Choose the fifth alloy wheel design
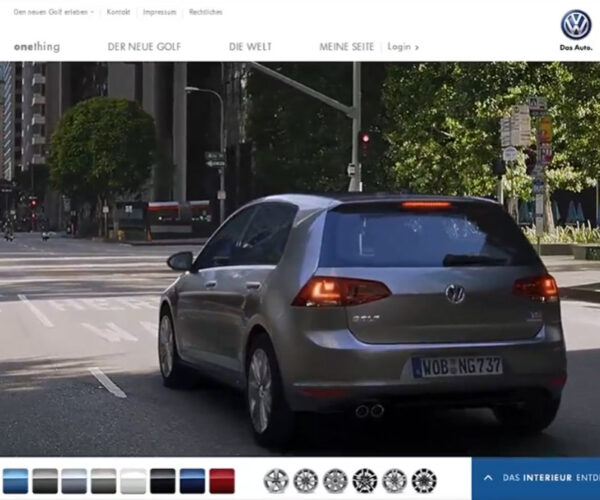This screenshot has width=600, height=500. point(395,481)
